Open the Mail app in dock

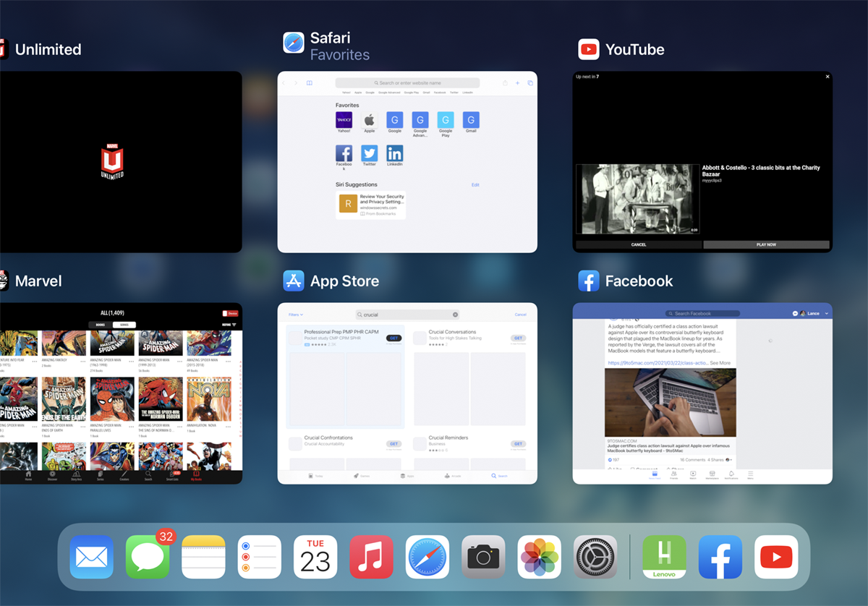click(x=92, y=557)
